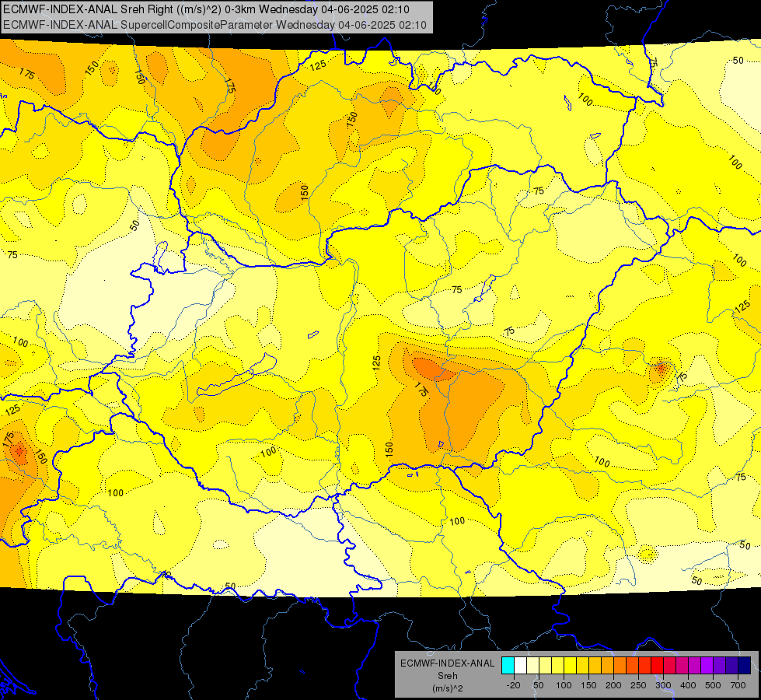Click the 400 value under the color legend

click(x=688, y=685)
